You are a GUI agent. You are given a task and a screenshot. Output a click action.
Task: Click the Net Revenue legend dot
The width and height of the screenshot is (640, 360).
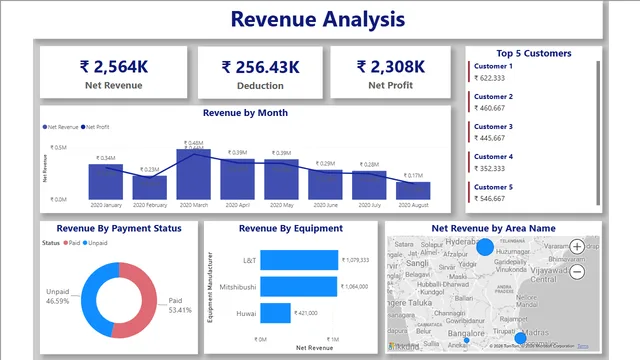coord(45,127)
